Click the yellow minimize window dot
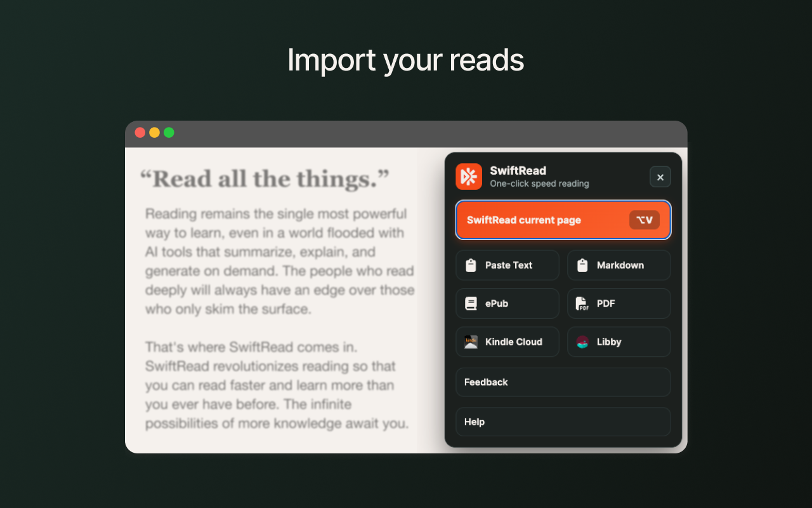 tap(154, 133)
